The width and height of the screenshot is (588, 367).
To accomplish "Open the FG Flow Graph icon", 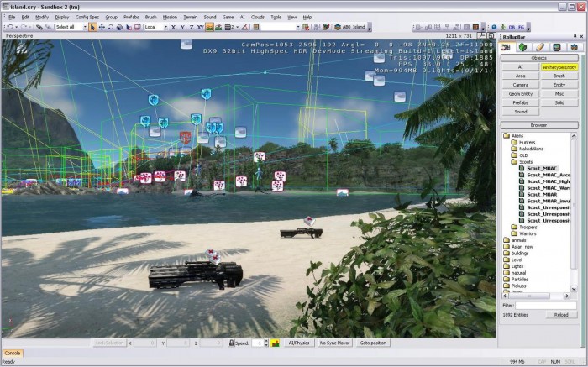I will (522, 27).
